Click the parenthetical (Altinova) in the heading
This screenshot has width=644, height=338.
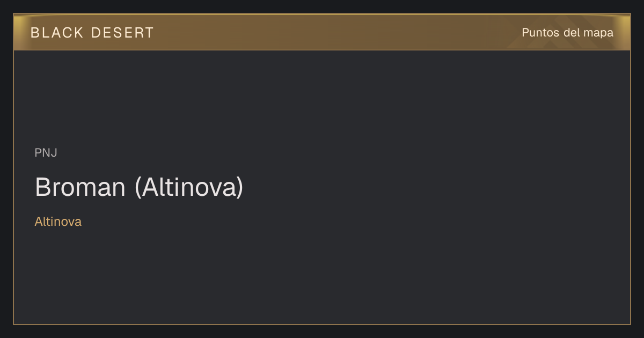189,187
